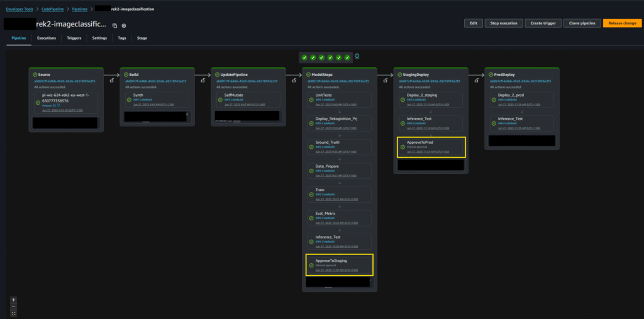Viewport: 644px width, 319px height.
Task: Click the gear icon beside pipeline title
Action: tap(124, 26)
